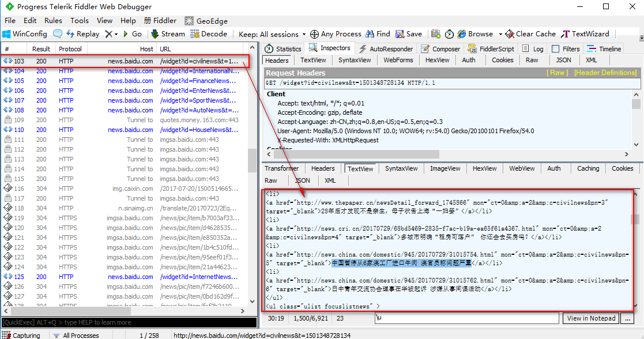This screenshot has width=644, height=339.
Task: Click the lock icon of session 111
Action: coord(8,140)
